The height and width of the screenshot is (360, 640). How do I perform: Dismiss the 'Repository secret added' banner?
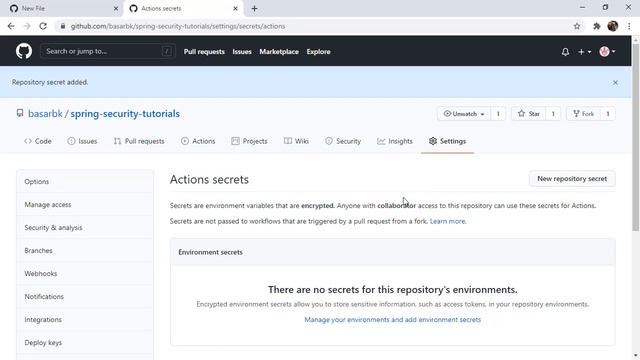click(615, 82)
